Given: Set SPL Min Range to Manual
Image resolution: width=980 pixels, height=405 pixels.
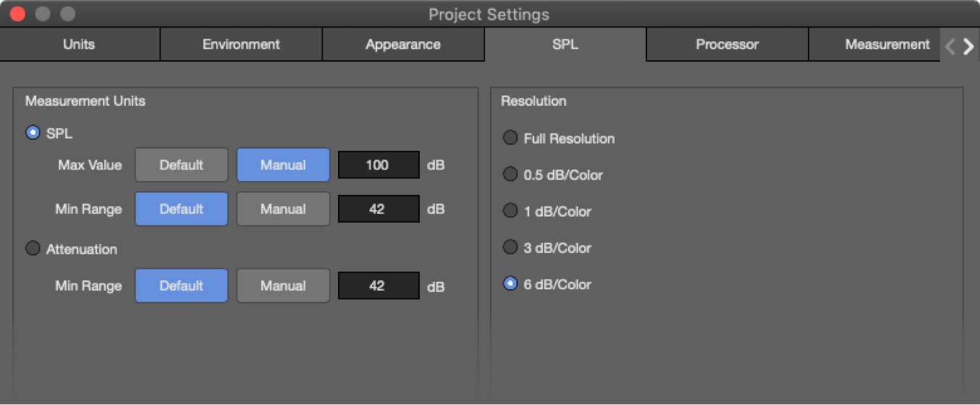Looking at the screenshot, I should 284,209.
